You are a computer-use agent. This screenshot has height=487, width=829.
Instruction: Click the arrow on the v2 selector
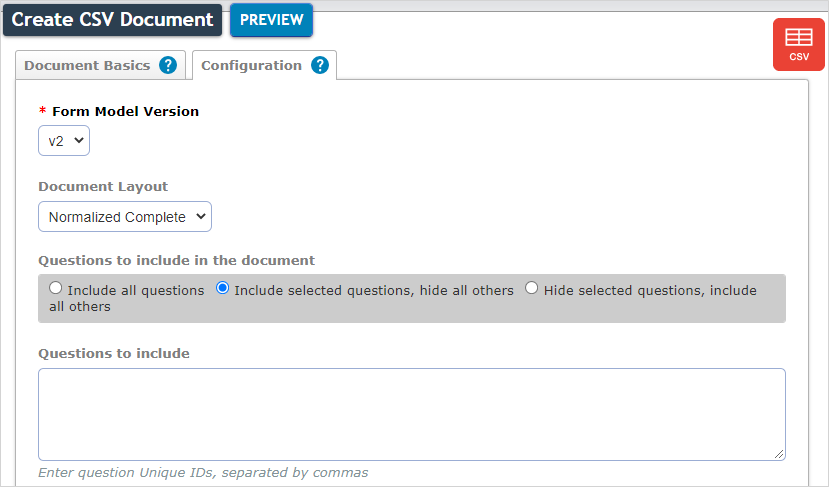tap(79, 140)
